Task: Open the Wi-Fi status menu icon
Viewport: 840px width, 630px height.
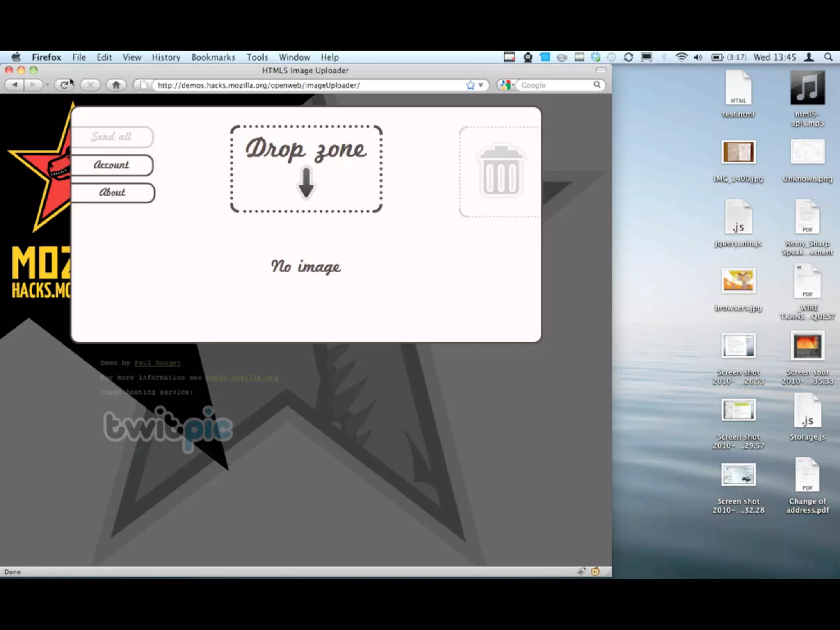Action: pyautogui.click(x=681, y=57)
